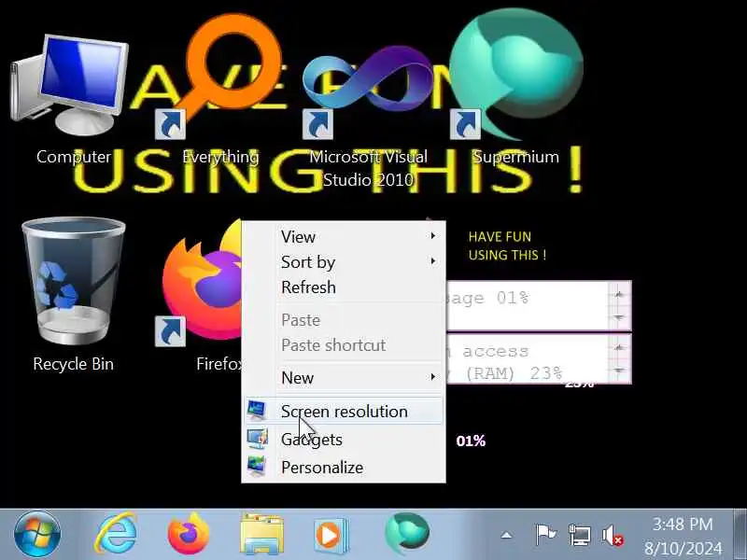Click the Personalize menu icon
Viewport: 747px width, 560px height.
[x=258, y=466]
